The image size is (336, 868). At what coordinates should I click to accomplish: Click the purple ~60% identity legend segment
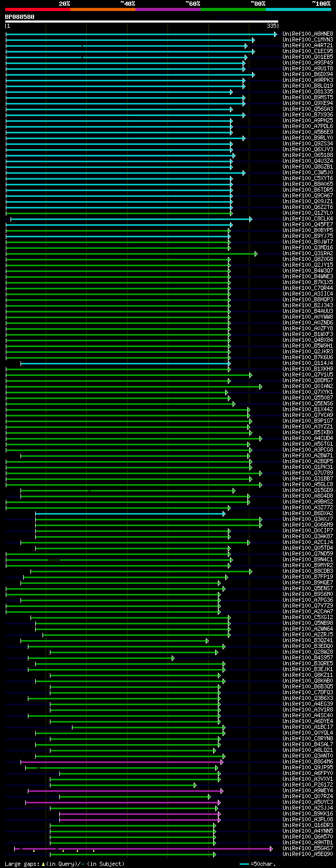[x=168, y=9]
